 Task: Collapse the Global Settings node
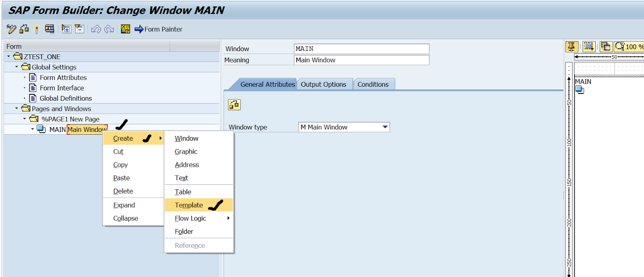click(17, 67)
